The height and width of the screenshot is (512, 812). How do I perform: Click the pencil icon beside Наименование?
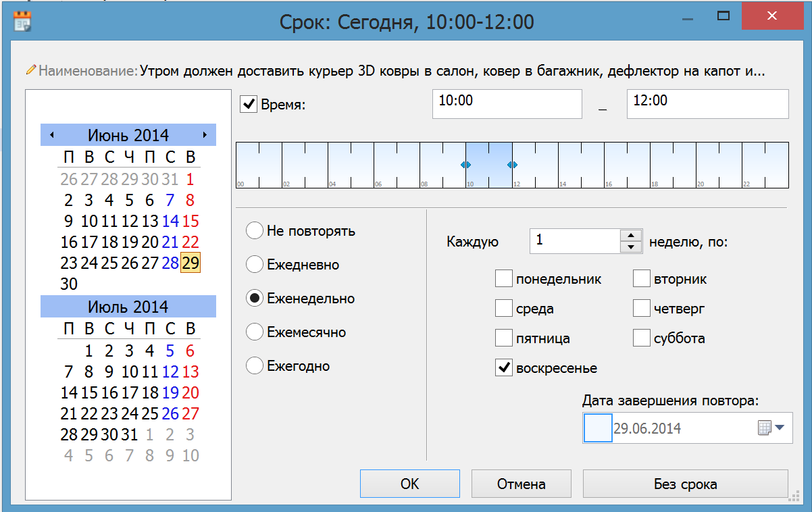coord(30,70)
